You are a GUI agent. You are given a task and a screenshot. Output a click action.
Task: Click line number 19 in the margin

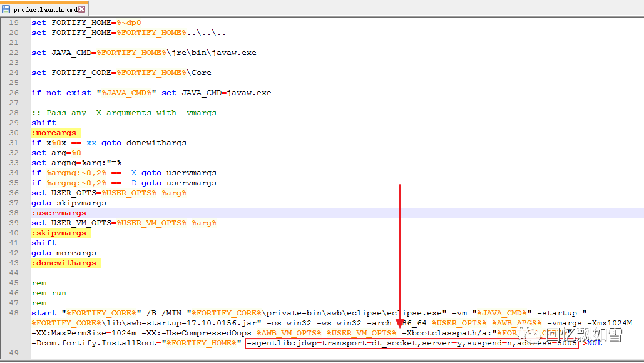14,23
